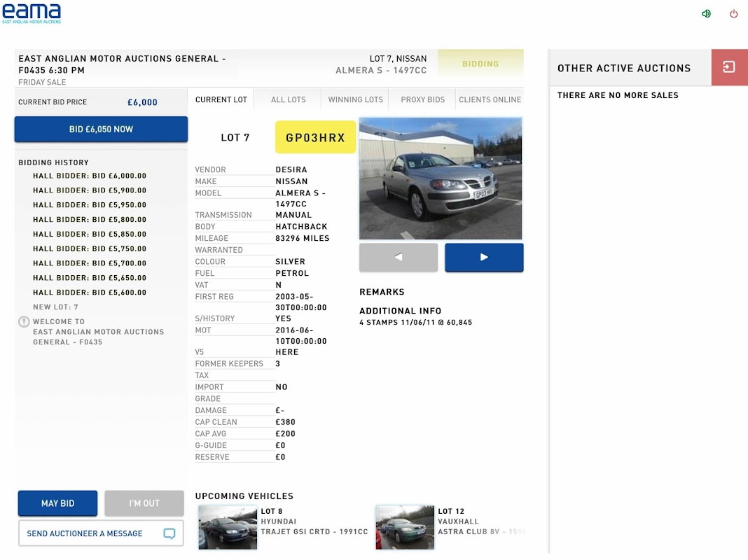The height and width of the screenshot is (560, 748).
Task: Select Hall Bidder bid £5,800.00 entry
Action: [x=90, y=220]
